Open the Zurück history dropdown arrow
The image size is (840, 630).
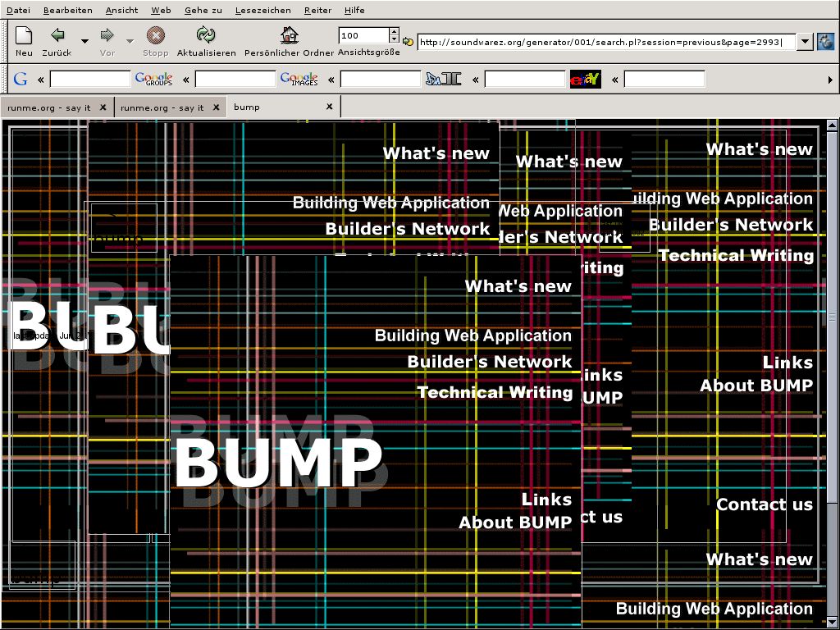pos(84,41)
